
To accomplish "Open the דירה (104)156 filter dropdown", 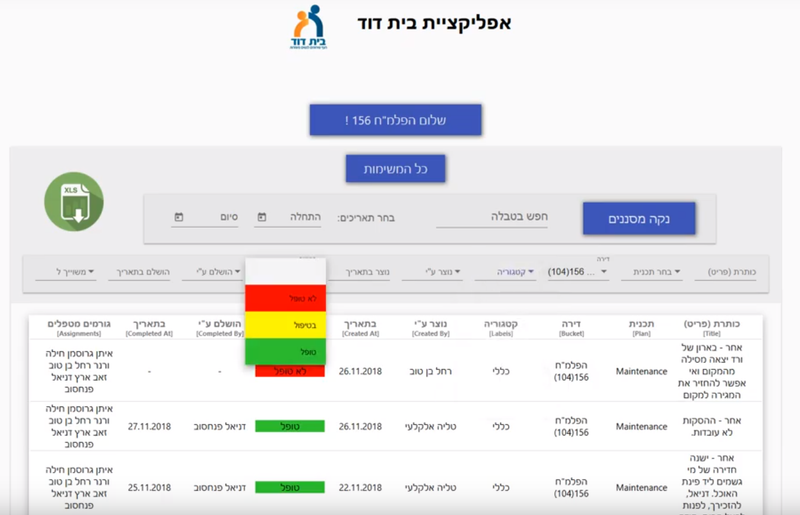I will 578,272.
